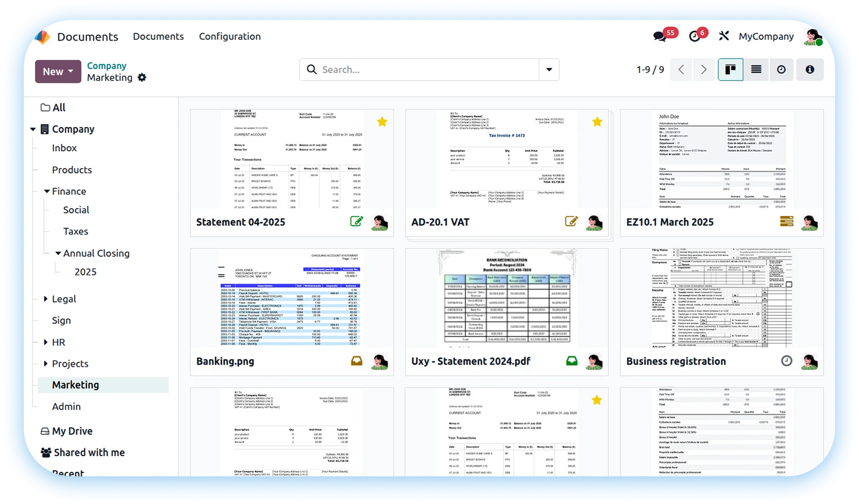Switch to kanban view
Screen dimensions: 859x504
730,70
